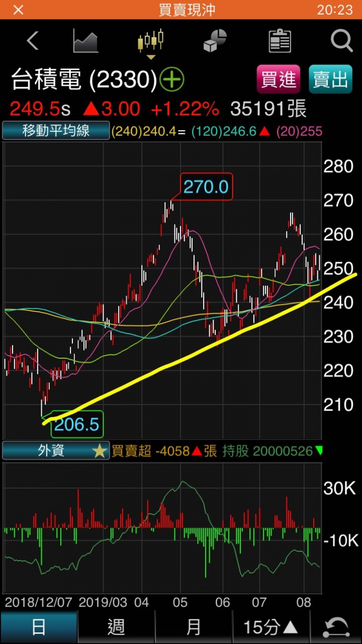Tap the 206.5 low price label
Image resolution: width=362 pixels, height=644 pixels.
coord(76,424)
